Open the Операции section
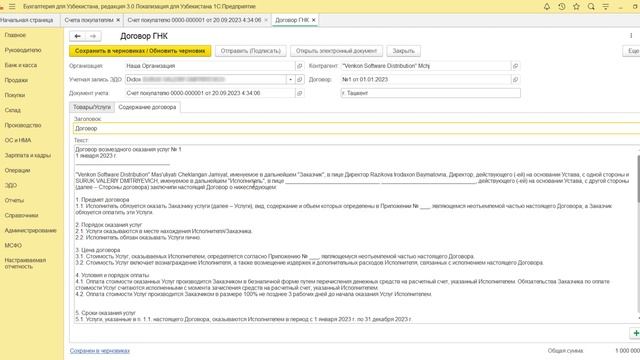640x360 pixels. 18,171
